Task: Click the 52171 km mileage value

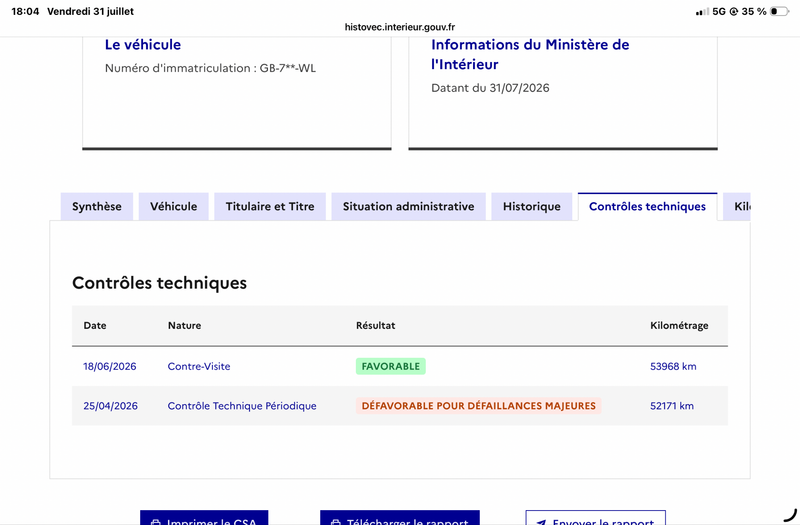Action: 671,406
